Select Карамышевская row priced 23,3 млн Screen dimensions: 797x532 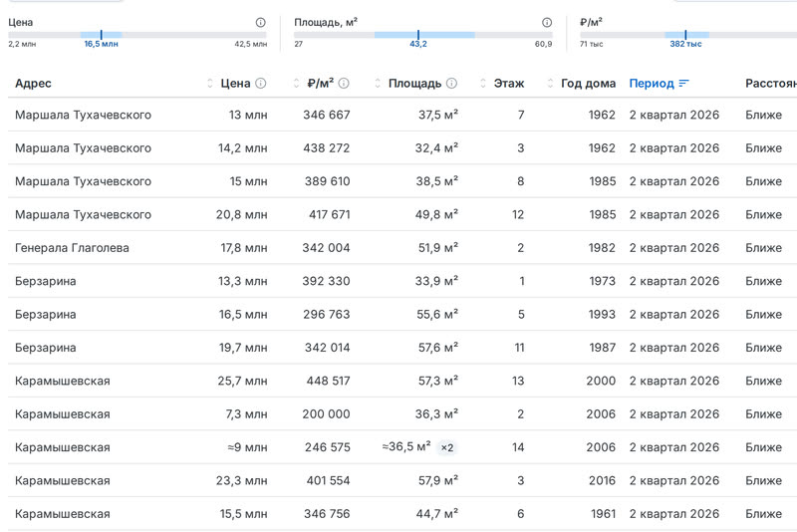point(402,480)
